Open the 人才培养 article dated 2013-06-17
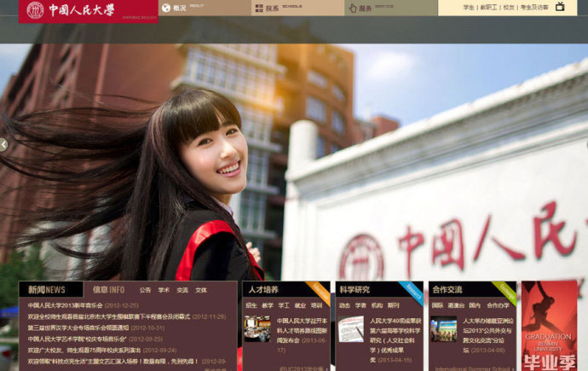The image size is (588, 371). coord(302,335)
